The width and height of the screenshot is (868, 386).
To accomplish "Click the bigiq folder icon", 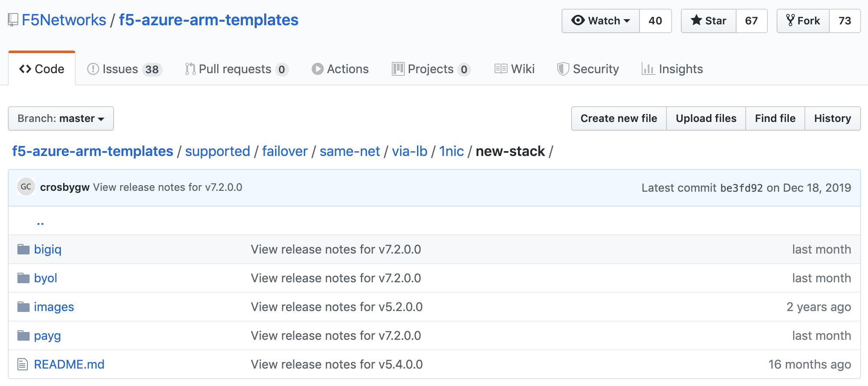I will point(24,249).
